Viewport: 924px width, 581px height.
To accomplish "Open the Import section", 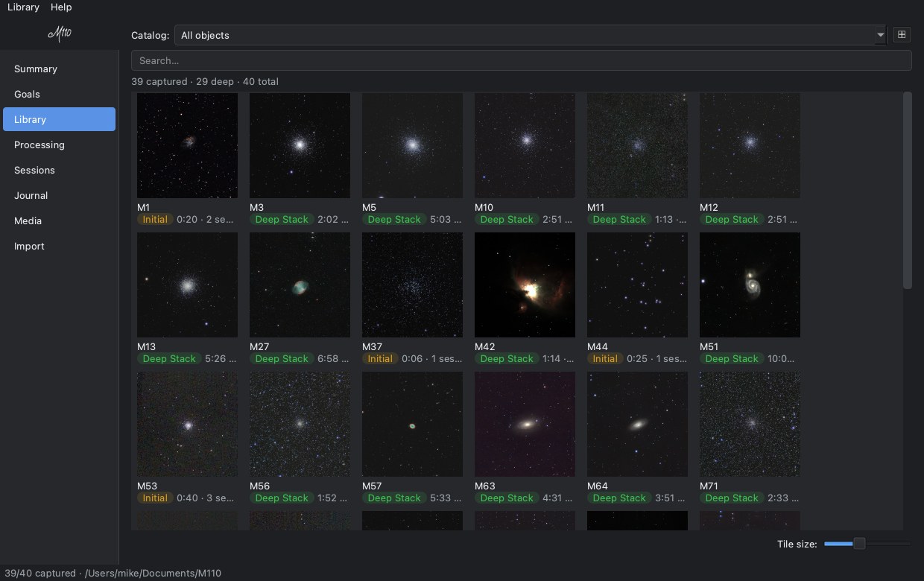I will click(x=60, y=246).
